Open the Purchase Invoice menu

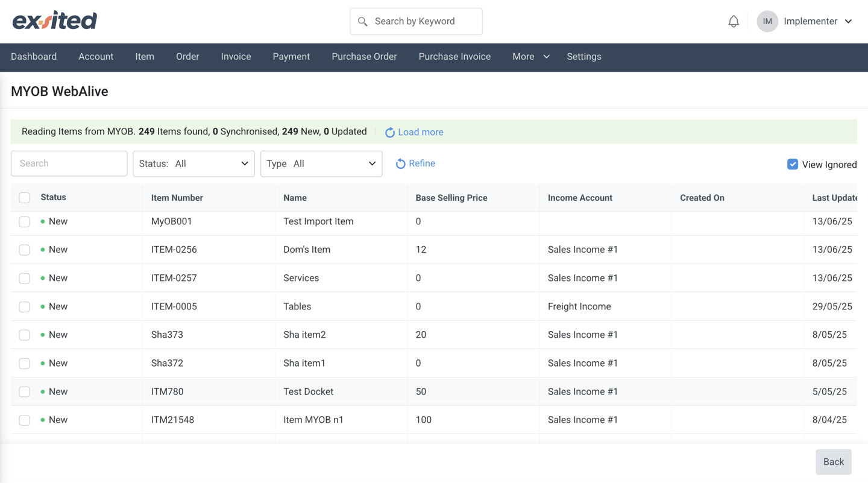pos(454,57)
